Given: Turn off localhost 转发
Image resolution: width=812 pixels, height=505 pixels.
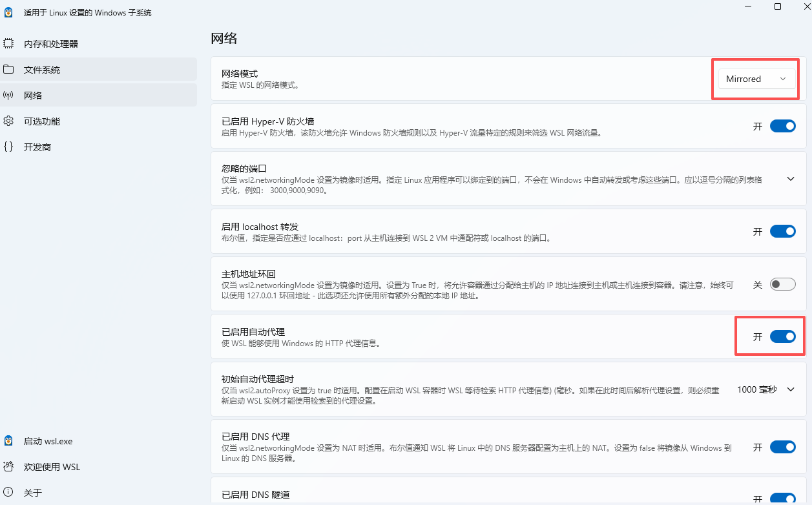Looking at the screenshot, I should [x=782, y=231].
